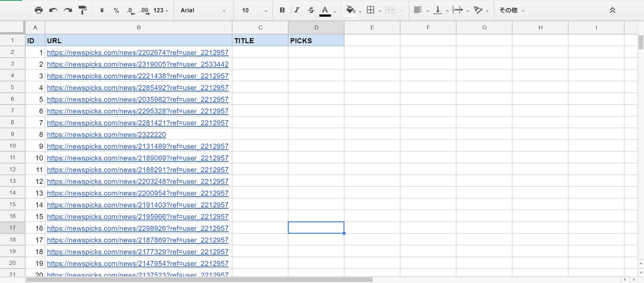Open text wrapping options

point(458,10)
